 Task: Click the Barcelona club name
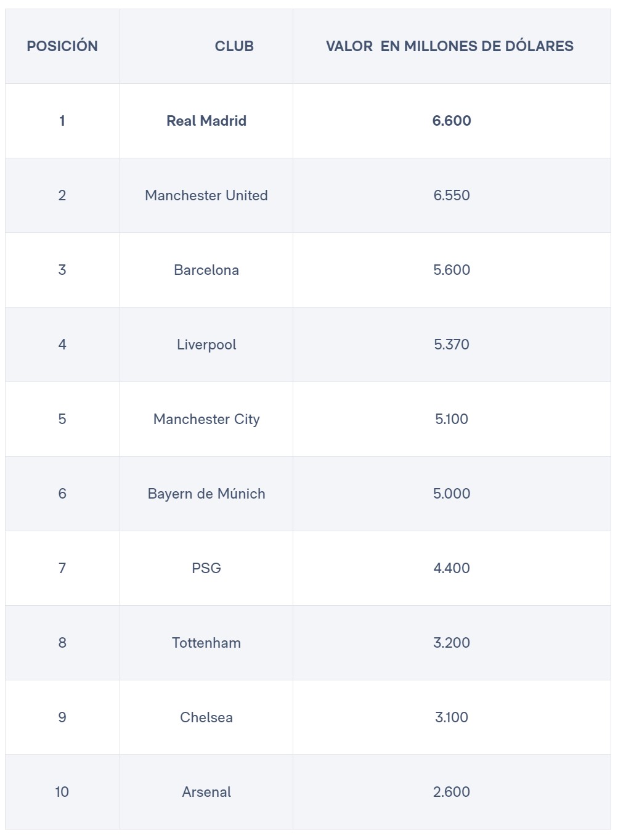pos(206,270)
